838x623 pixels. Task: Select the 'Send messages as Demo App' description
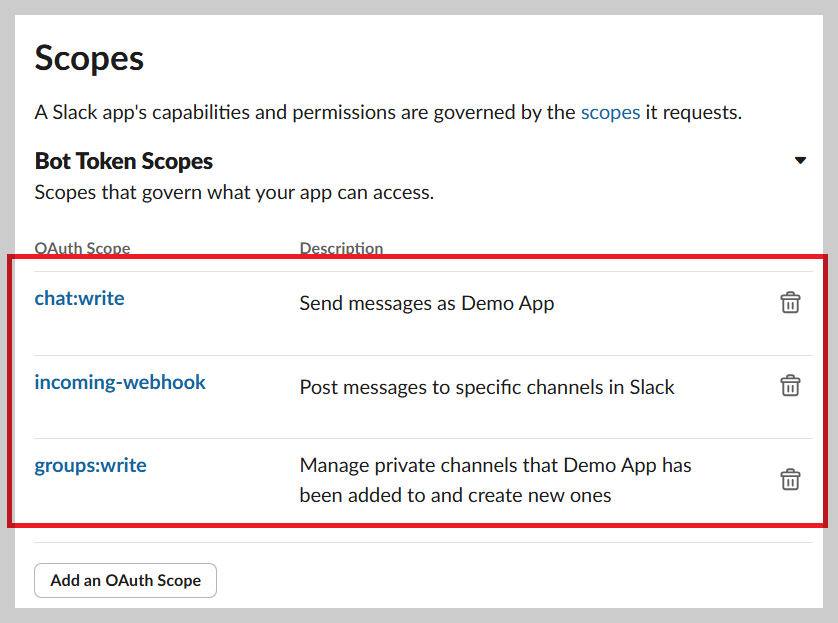[427, 303]
